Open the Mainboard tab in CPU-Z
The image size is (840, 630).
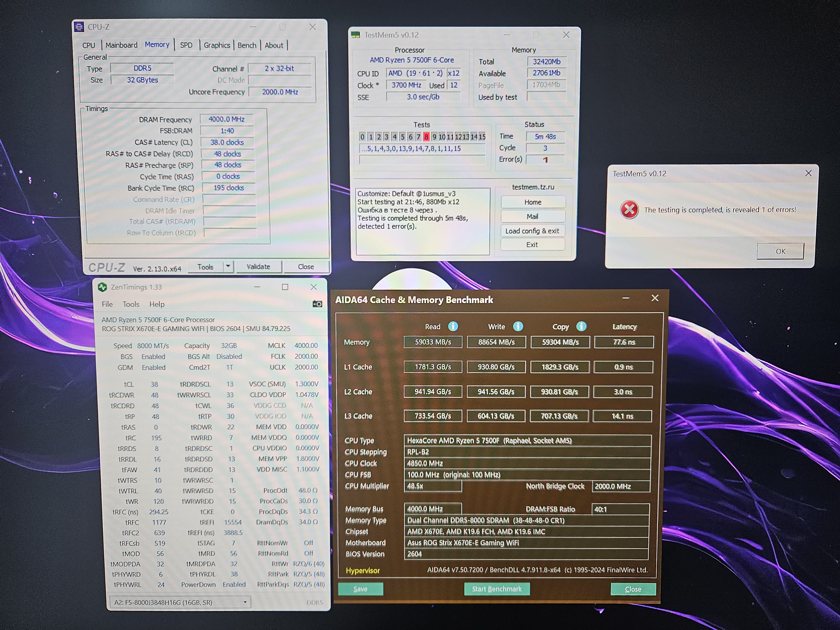(x=121, y=45)
